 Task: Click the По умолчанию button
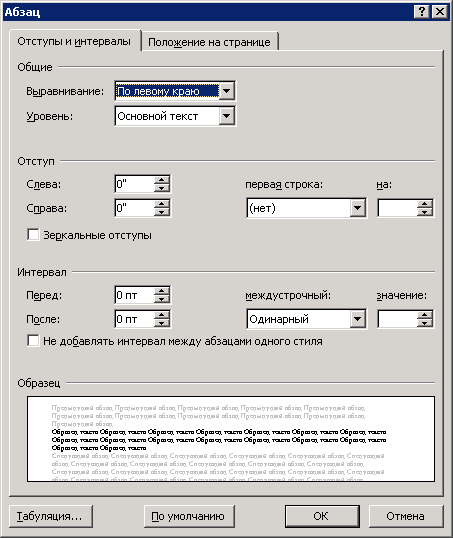pos(189,516)
